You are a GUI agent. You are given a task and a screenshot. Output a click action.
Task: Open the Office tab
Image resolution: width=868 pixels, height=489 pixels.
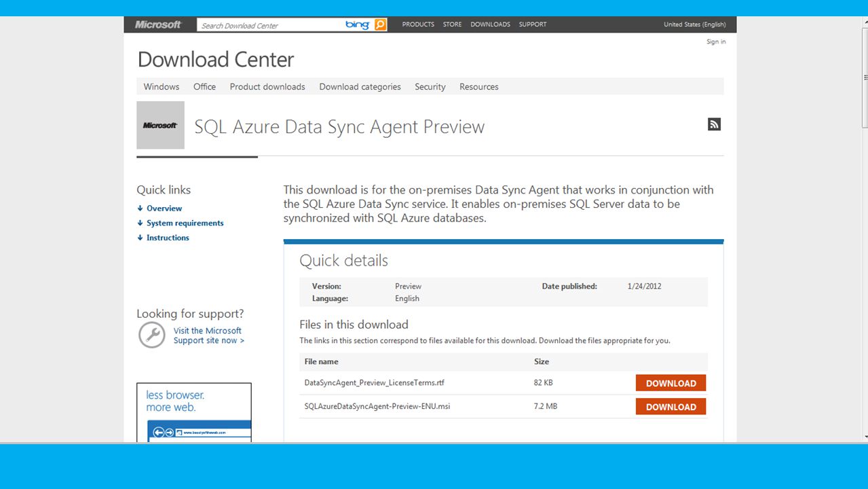204,87
